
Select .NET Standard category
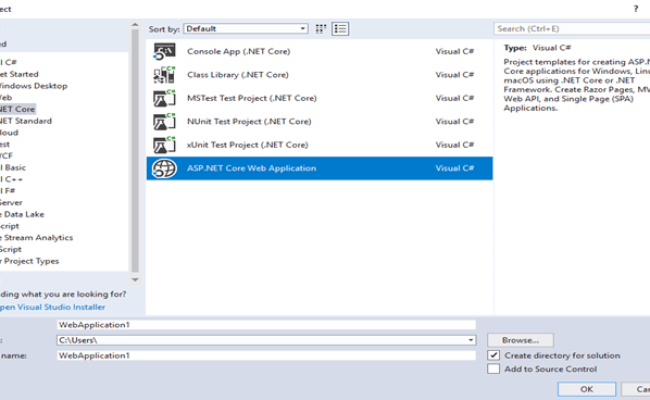[x=26, y=121]
